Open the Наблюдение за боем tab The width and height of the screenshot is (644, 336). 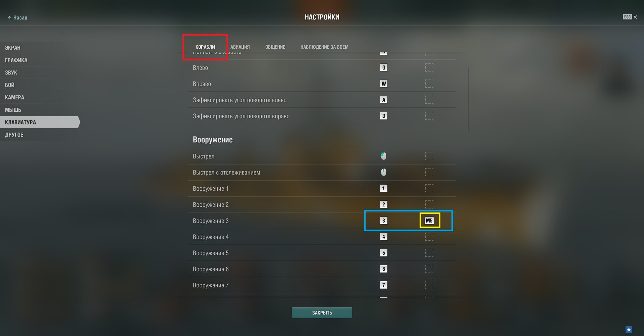(x=324, y=47)
